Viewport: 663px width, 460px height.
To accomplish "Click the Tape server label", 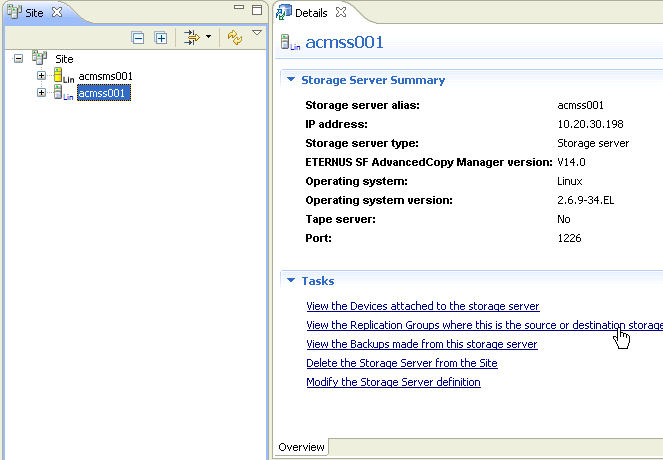I will click(x=340, y=219).
